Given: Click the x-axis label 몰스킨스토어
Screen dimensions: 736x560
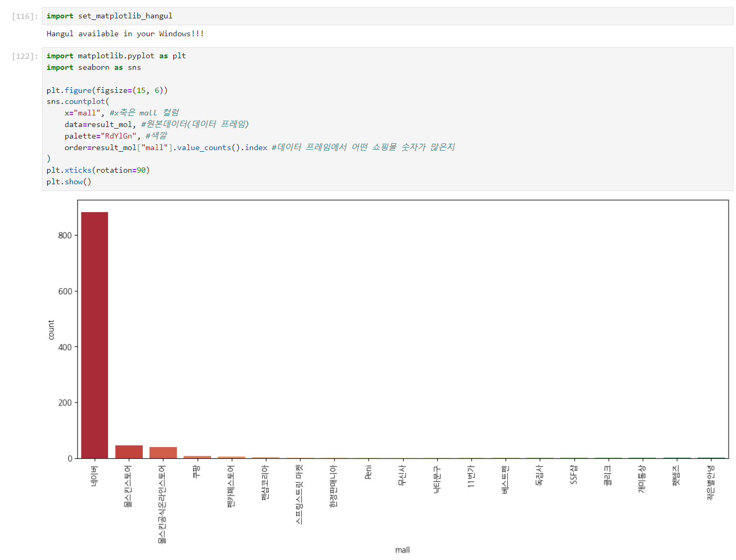Looking at the screenshot, I should tap(128, 486).
